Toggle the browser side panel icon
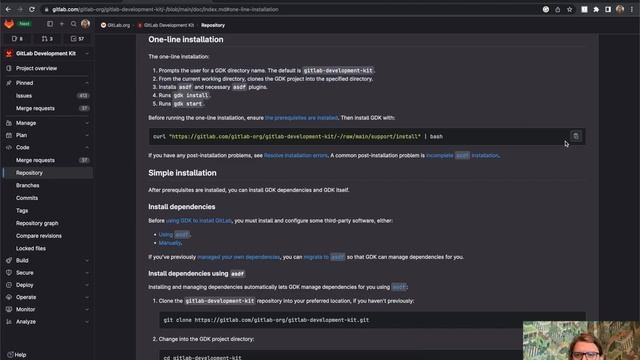The image size is (640, 360). pyautogui.click(x=608, y=9)
